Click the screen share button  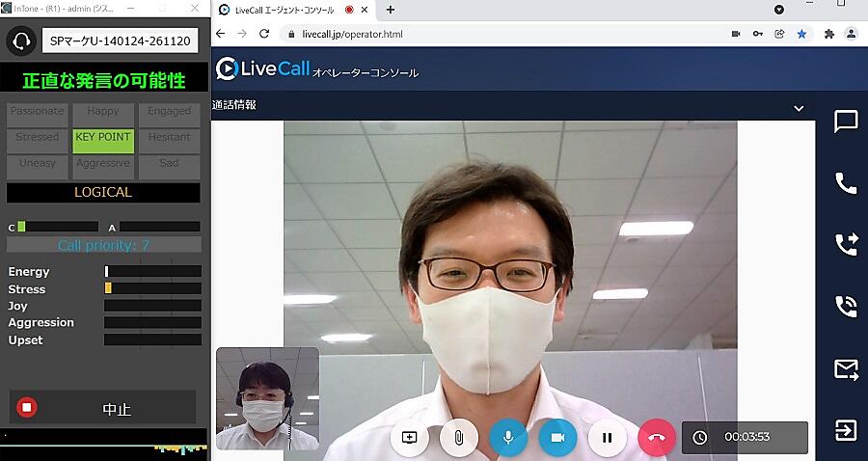[409, 437]
